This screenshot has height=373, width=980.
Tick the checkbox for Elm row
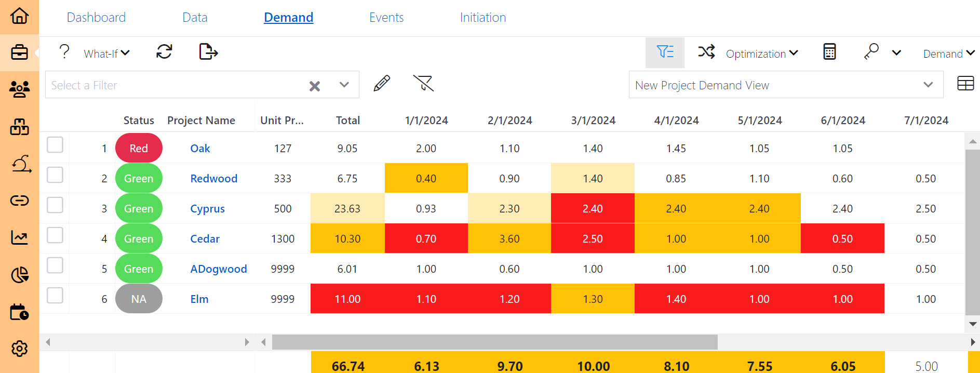(x=55, y=296)
